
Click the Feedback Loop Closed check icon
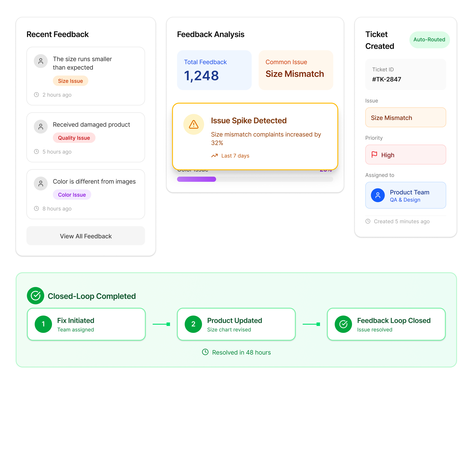point(343,324)
